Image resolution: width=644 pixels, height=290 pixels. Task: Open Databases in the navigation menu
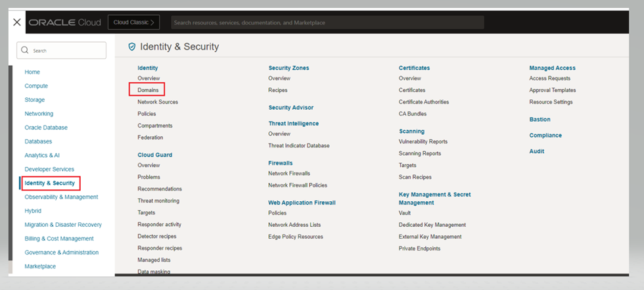pos(38,141)
